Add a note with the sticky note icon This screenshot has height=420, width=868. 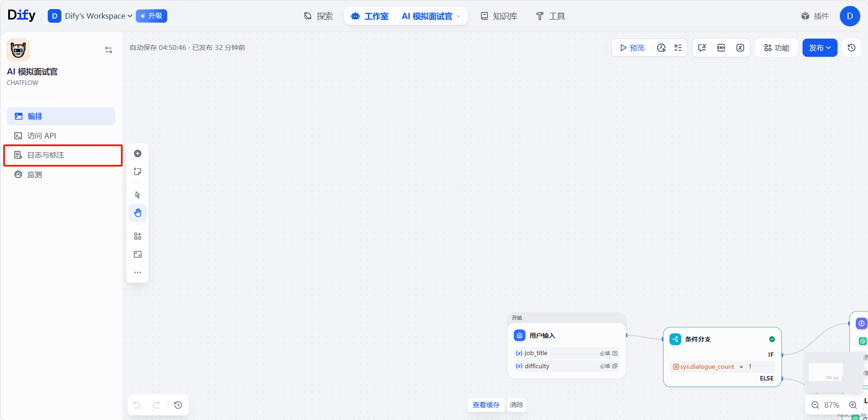click(138, 172)
